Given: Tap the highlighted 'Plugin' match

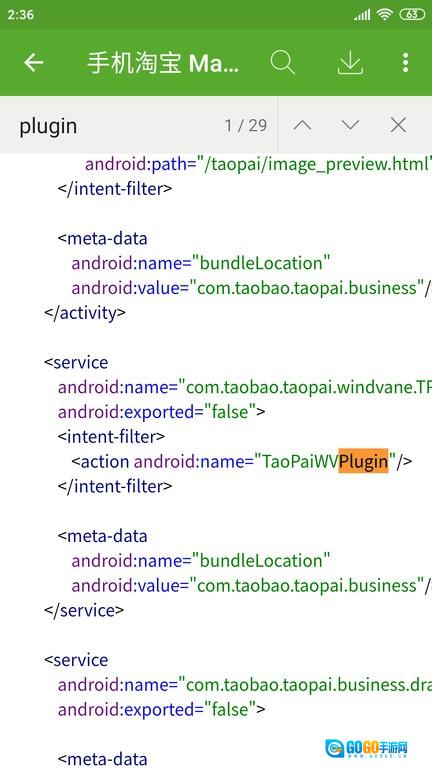Looking at the screenshot, I should [x=363, y=461].
